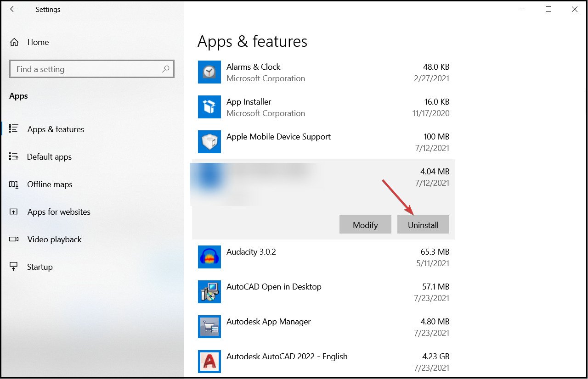Click the Home house icon
Viewport: 588px width, 379px height.
[x=14, y=42]
